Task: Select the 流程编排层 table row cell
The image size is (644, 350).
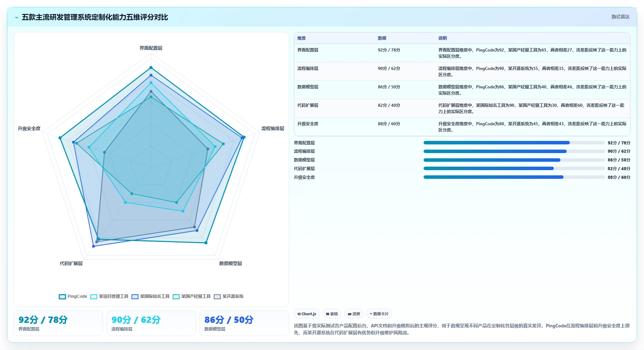Action: coord(308,69)
